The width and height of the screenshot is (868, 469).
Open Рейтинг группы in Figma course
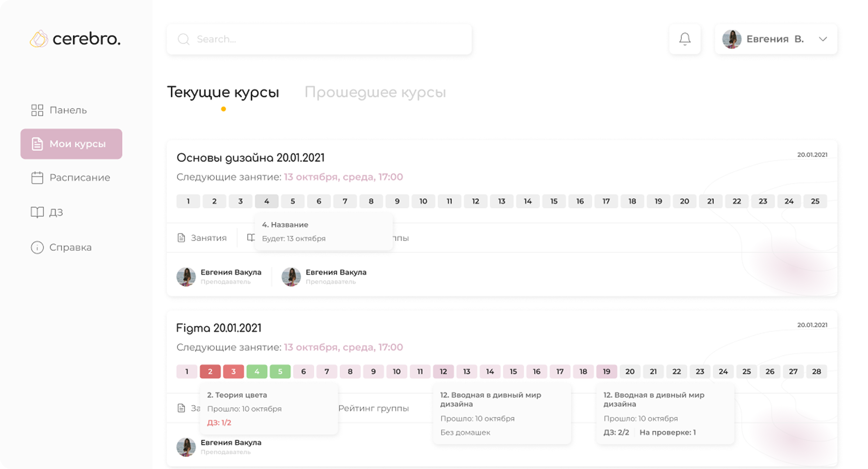[373, 408]
